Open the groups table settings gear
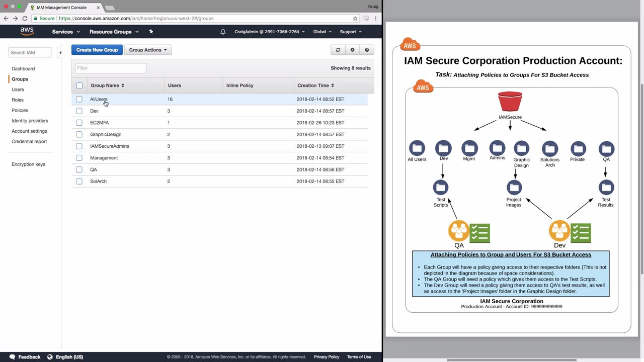Image resolution: width=644 pixels, height=362 pixels. [352, 50]
